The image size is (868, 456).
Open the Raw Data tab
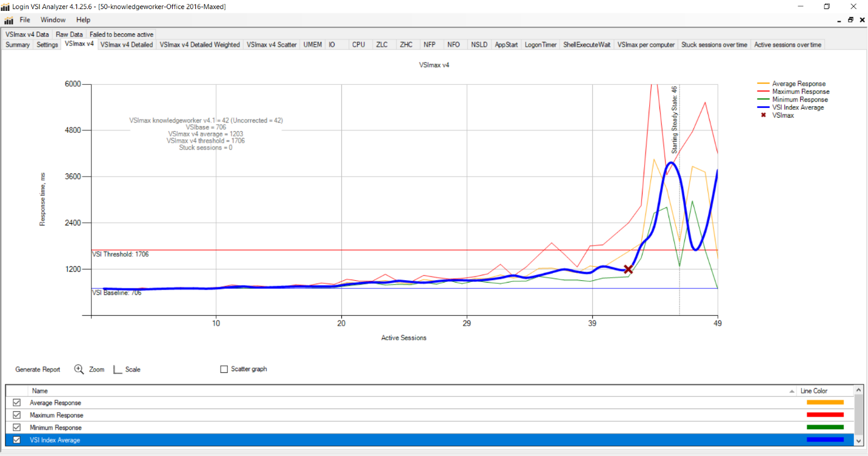tap(69, 35)
